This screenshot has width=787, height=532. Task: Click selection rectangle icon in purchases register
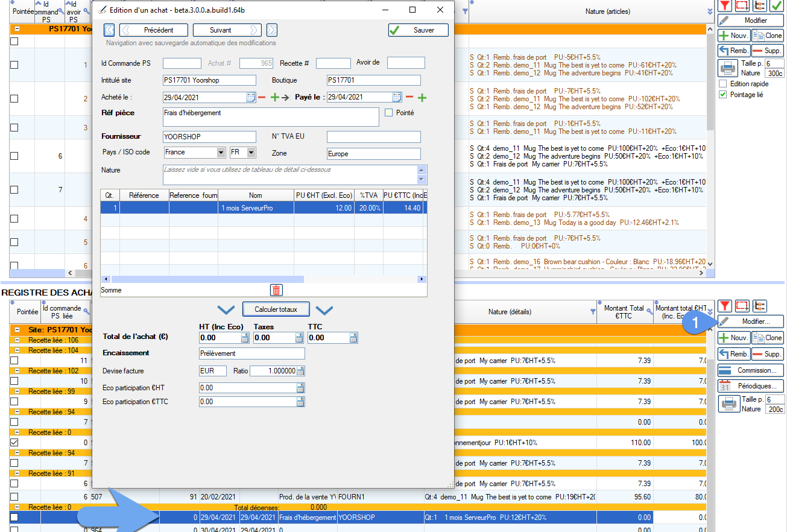pyautogui.click(x=742, y=306)
